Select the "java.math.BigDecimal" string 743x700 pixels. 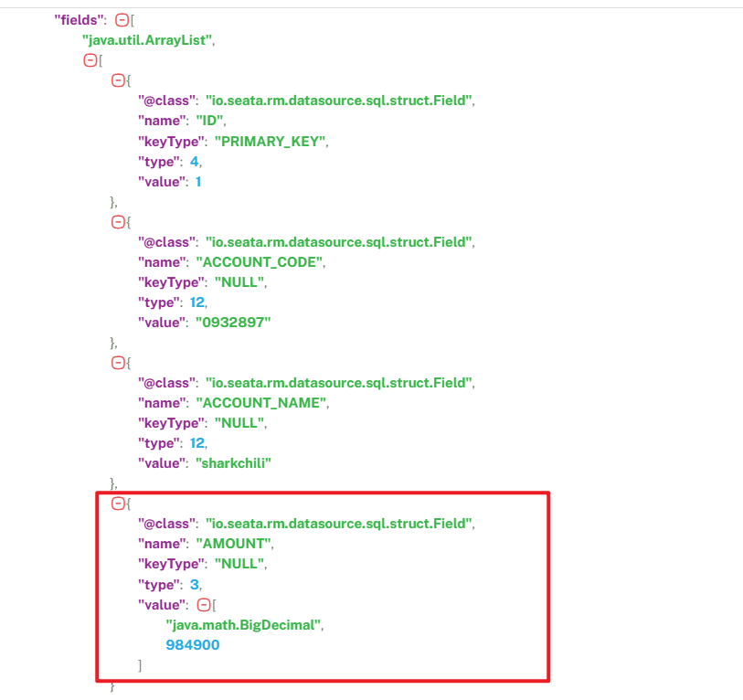click(244, 625)
